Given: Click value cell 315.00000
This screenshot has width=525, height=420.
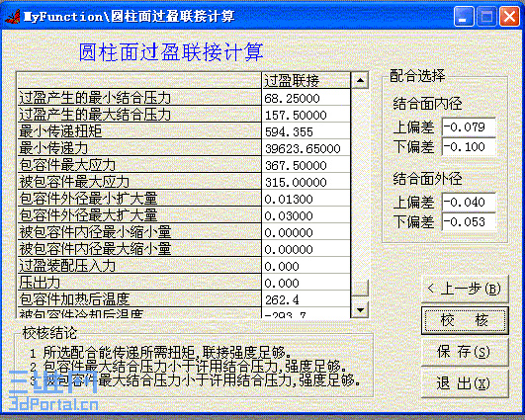Looking at the screenshot, I should tap(306, 182).
